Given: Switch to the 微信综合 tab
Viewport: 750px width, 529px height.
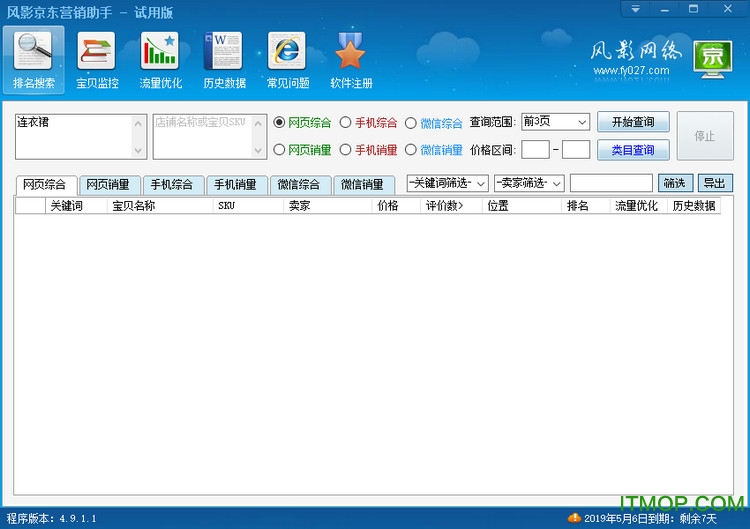Looking at the screenshot, I should click(x=299, y=185).
